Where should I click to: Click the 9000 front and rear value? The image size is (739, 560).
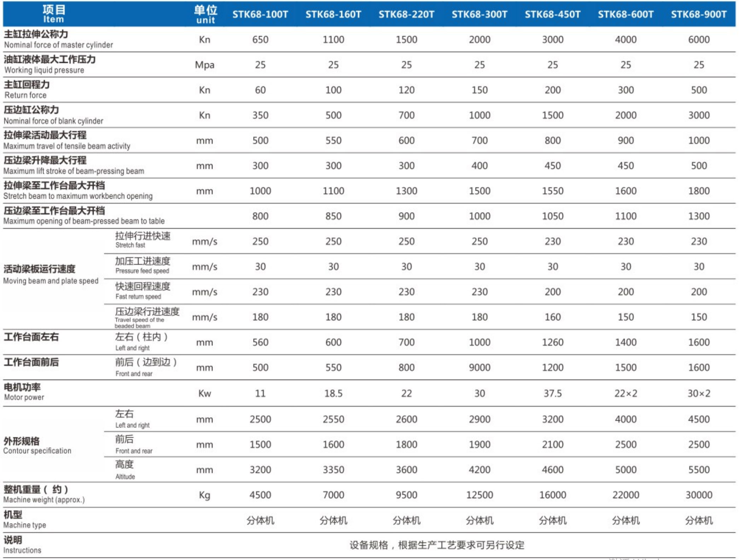pyautogui.click(x=479, y=367)
